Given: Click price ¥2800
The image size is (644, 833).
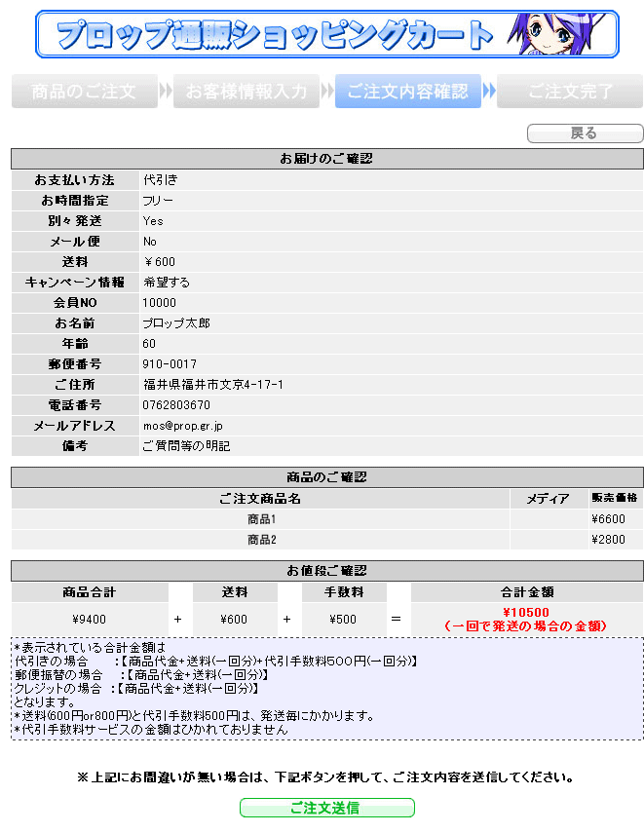Looking at the screenshot, I should click(x=608, y=540).
